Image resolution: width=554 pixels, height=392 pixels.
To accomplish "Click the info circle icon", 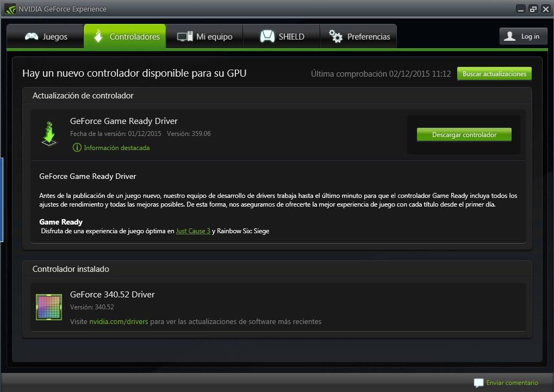I will pyautogui.click(x=77, y=147).
